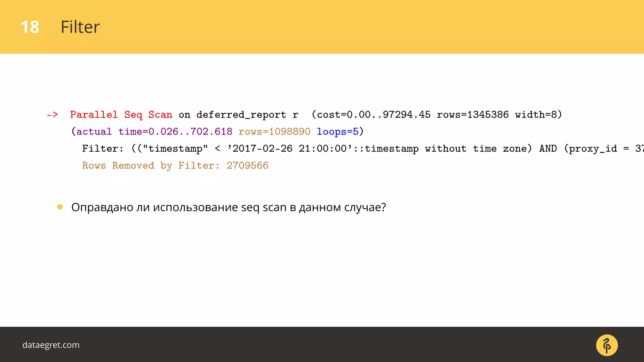Select 'Rows Removed by Filter: 2709566' line
Viewport: 644px width, 362px height.
pyautogui.click(x=175, y=166)
